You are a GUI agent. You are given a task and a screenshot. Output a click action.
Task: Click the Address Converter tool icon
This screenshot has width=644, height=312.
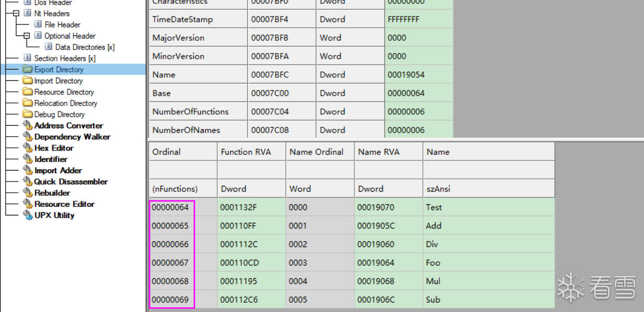[x=27, y=126]
